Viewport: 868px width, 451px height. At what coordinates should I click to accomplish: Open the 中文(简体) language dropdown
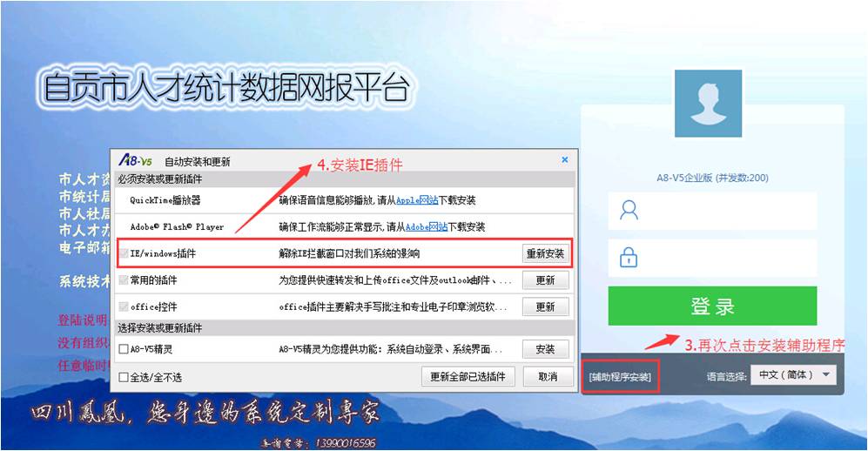(793, 375)
